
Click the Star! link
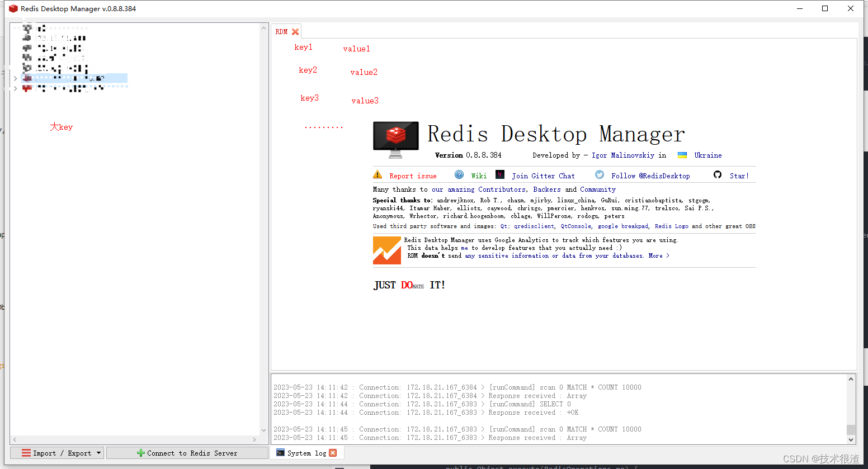click(739, 176)
